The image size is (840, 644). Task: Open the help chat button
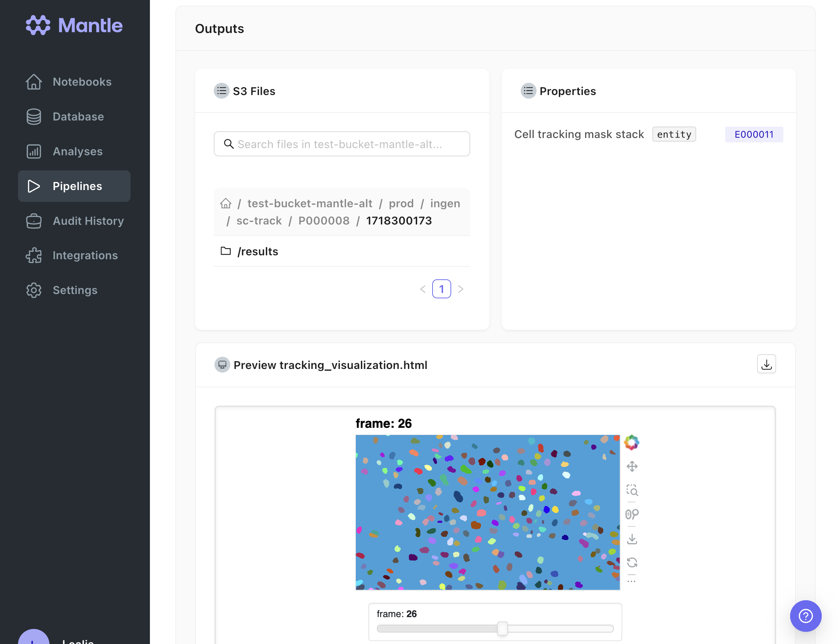(805, 616)
